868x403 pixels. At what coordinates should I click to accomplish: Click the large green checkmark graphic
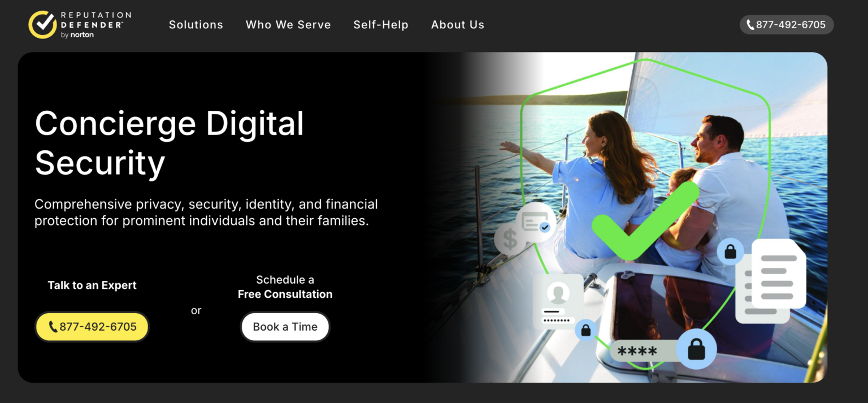pos(646,221)
